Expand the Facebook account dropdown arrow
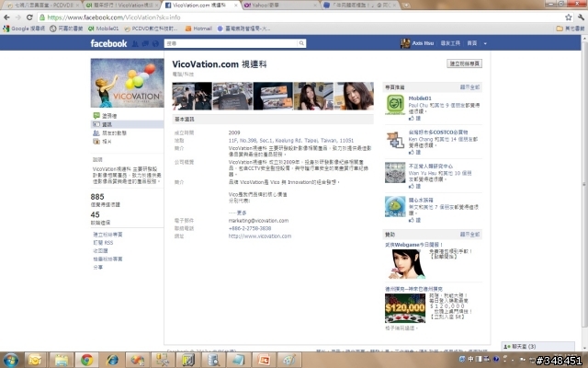Viewport: 588px width, 368px height. (x=485, y=43)
